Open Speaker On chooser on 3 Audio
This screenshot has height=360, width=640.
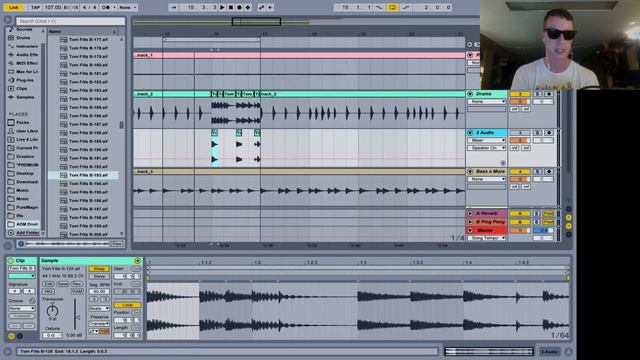pos(487,148)
